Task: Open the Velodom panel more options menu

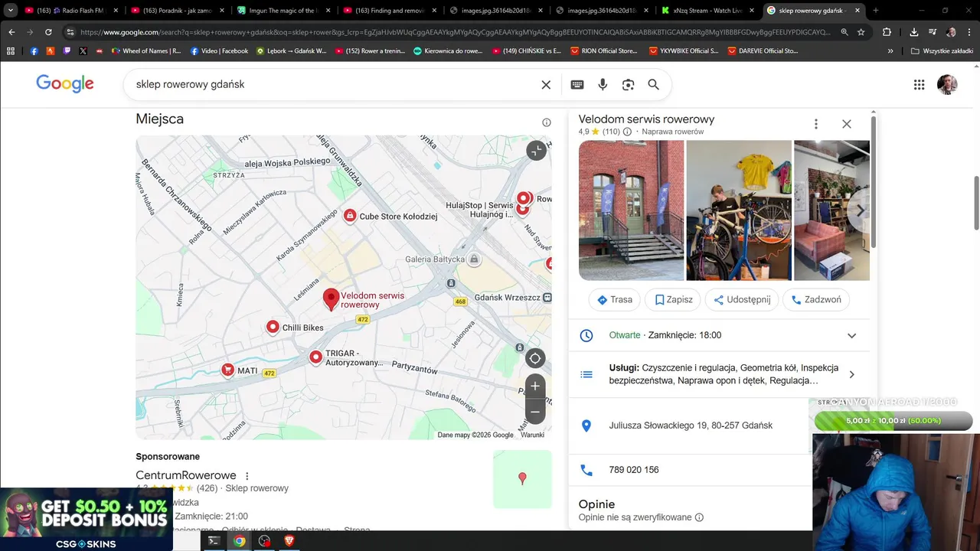Action: 816,124
